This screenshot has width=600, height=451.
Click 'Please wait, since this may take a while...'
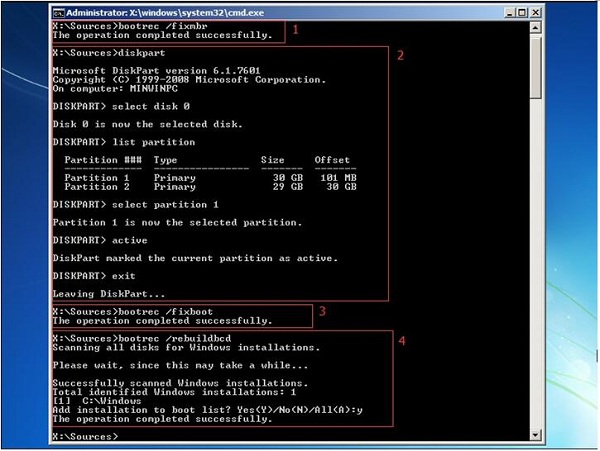point(180,365)
